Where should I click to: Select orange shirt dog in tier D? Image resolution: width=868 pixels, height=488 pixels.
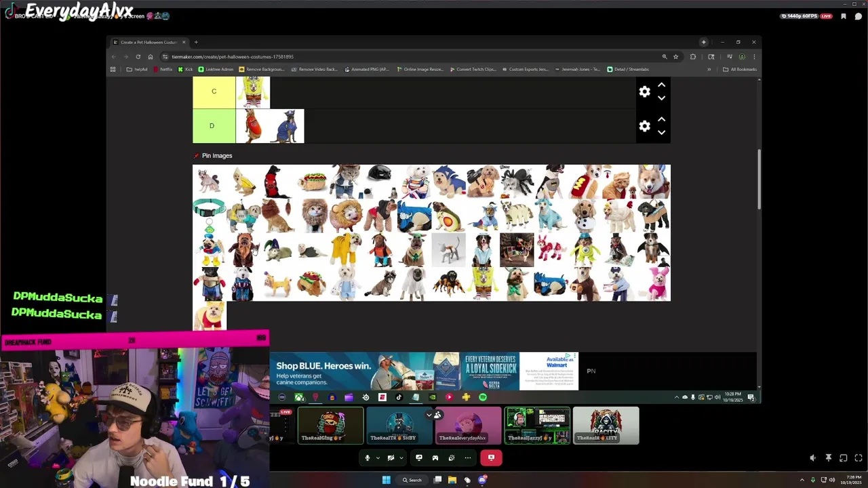(253, 126)
